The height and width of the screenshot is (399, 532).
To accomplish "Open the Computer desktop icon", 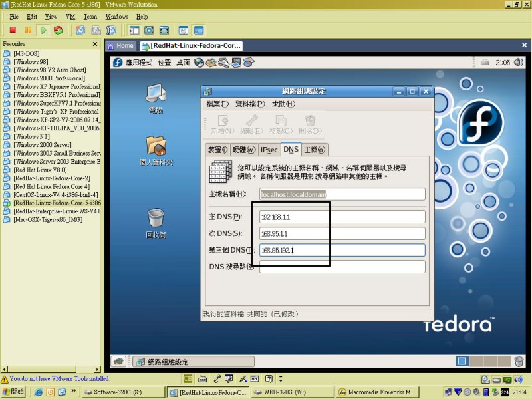I will [x=156, y=98].
